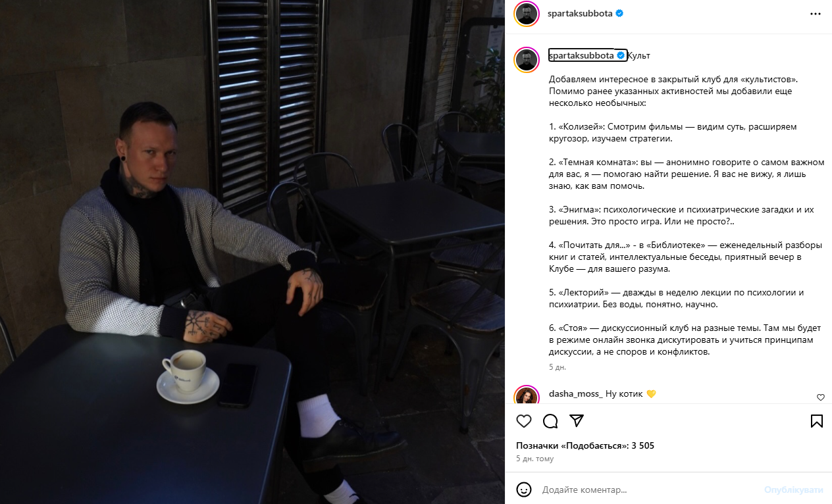
Task: Click spartaksubbota username in caption
Action: [x=581, y=55]
